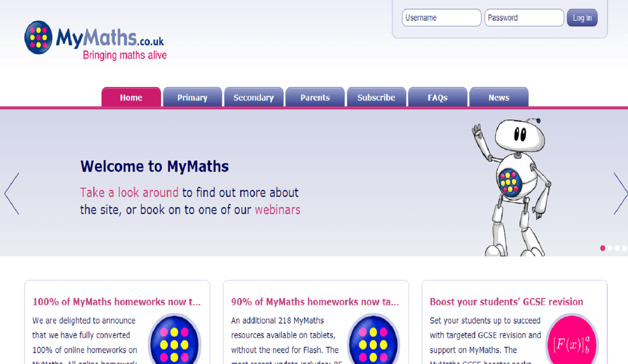628x364 pixels.
Task: View the FAQs tab
Action: pyautogui.click(x=437, y=98)
